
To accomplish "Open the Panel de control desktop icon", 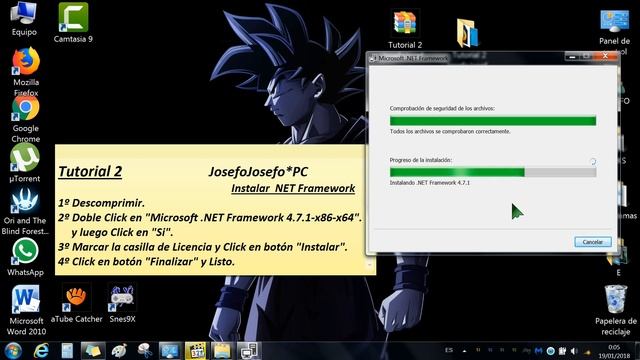I will click(615, 31).
